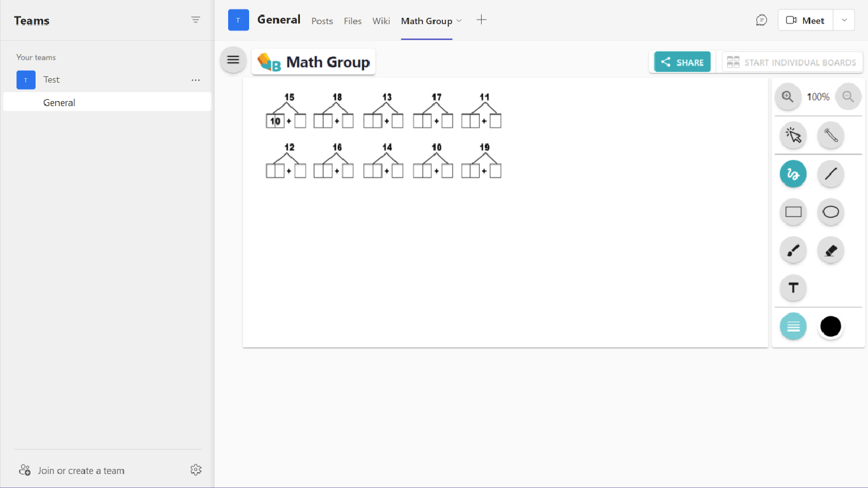
Task: Click the zoom in magnifier icon
Action: pyautogui.click(x=788, y=97)
